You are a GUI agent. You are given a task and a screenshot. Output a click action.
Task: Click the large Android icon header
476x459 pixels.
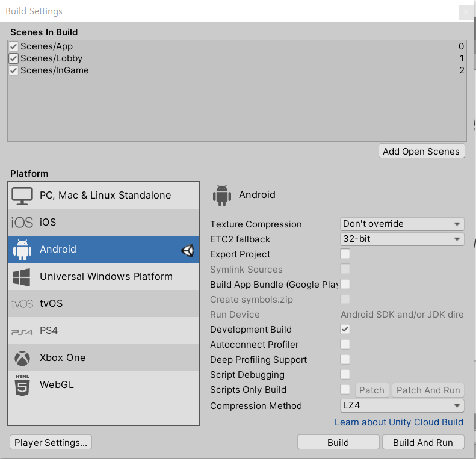coord(222,195)
